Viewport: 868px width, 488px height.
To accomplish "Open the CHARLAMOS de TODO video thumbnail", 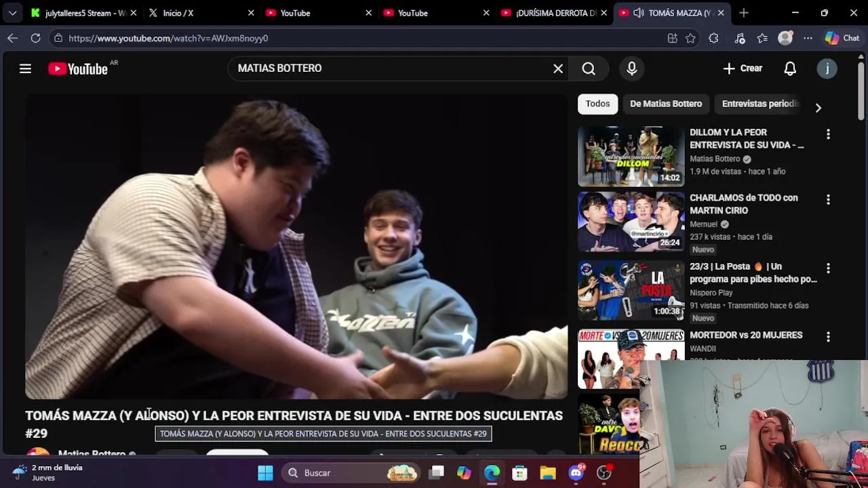I will pos(631,222).
